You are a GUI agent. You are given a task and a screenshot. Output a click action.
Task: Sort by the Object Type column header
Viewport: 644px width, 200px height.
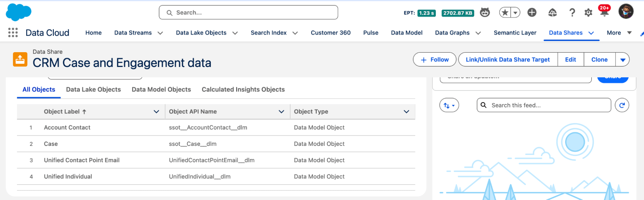(x=311, y=111)
